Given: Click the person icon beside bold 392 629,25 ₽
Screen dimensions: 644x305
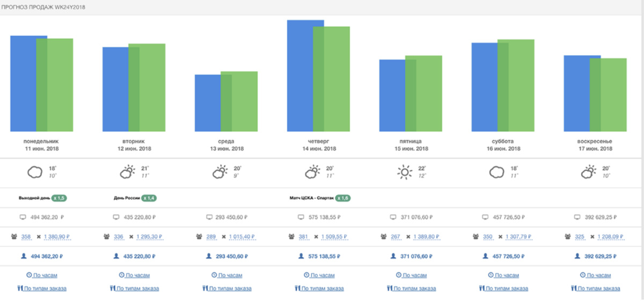Looking at the screenshot, I should (578, 256).
